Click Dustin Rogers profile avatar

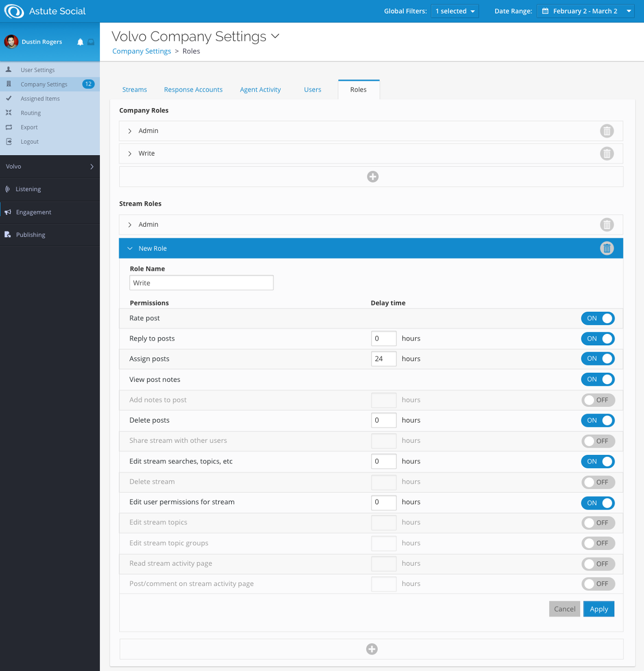[11, 42]
